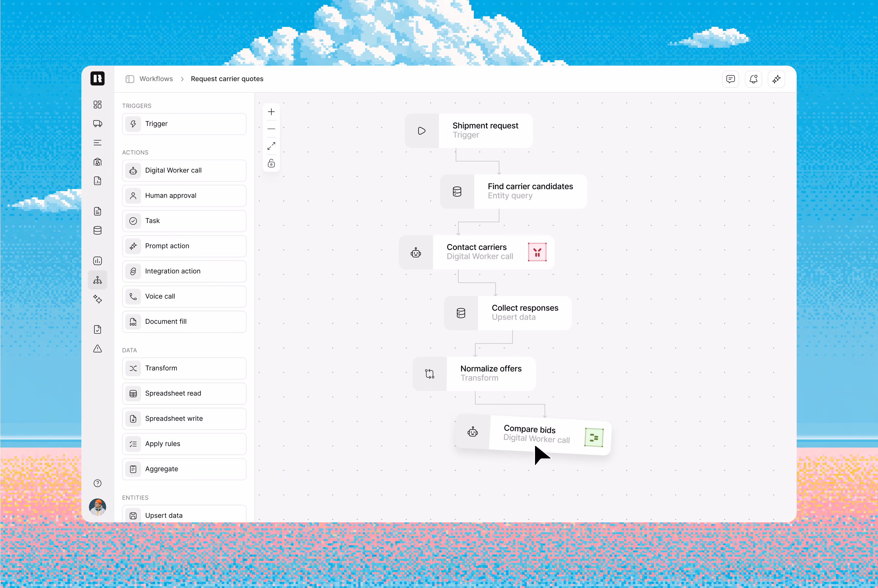The image size is (878, 588).
Task: Select the Integration action item
Action: coord(184,271)
